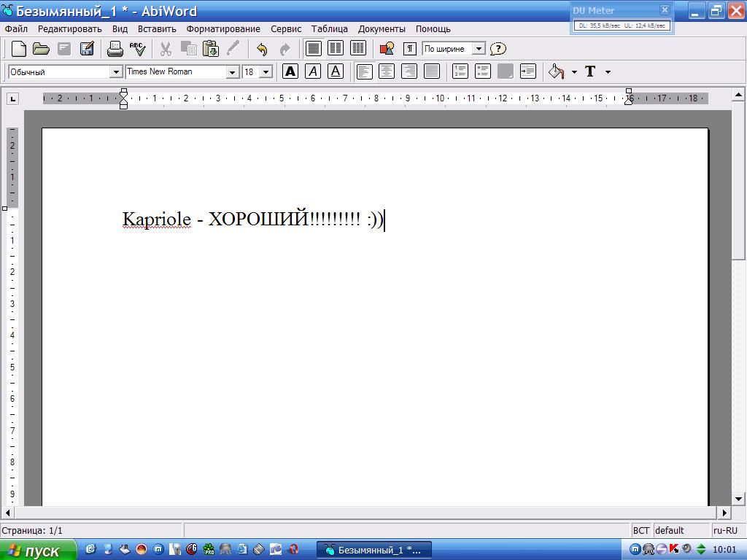Click the T font color icon
747x560 pixels.
(x=590, y=71)
